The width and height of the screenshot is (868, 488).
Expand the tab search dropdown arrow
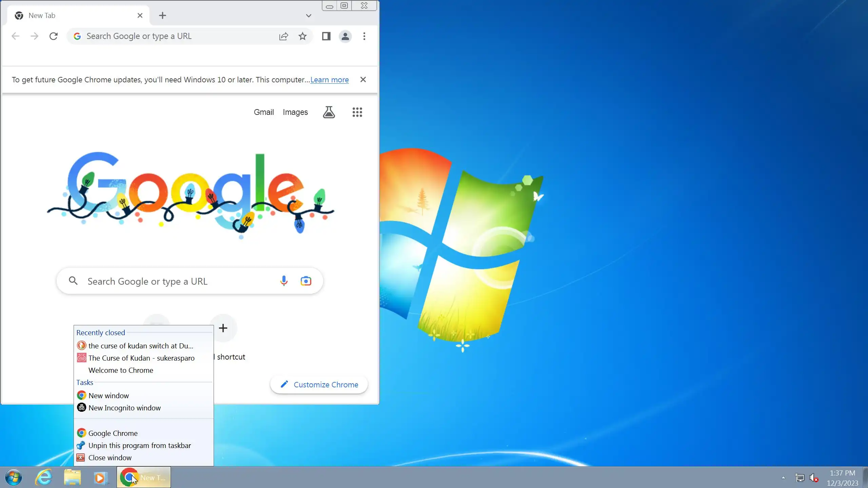coord(308,16)
